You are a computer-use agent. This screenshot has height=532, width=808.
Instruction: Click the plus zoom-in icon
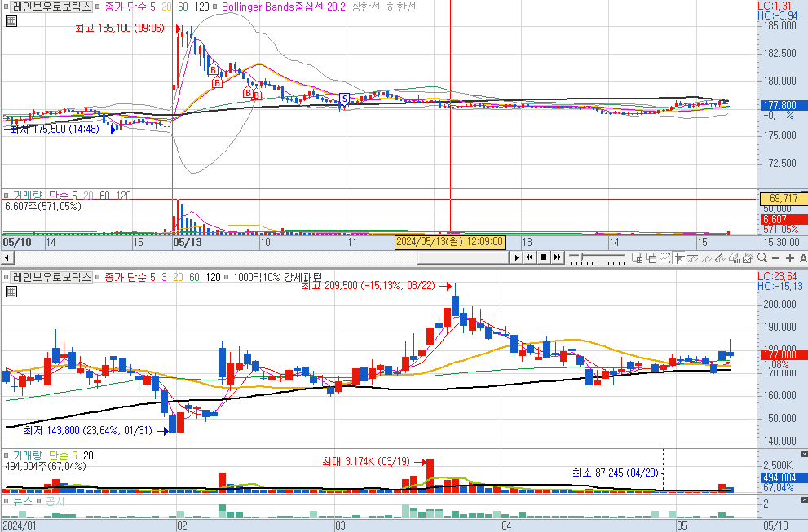(x=789, y=258)
